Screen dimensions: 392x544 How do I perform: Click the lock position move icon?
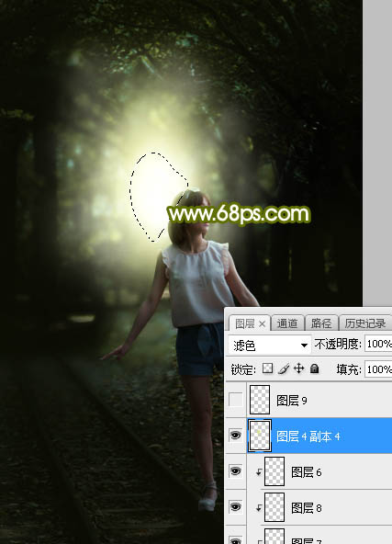pyautogui.click(x=298, y=368)
